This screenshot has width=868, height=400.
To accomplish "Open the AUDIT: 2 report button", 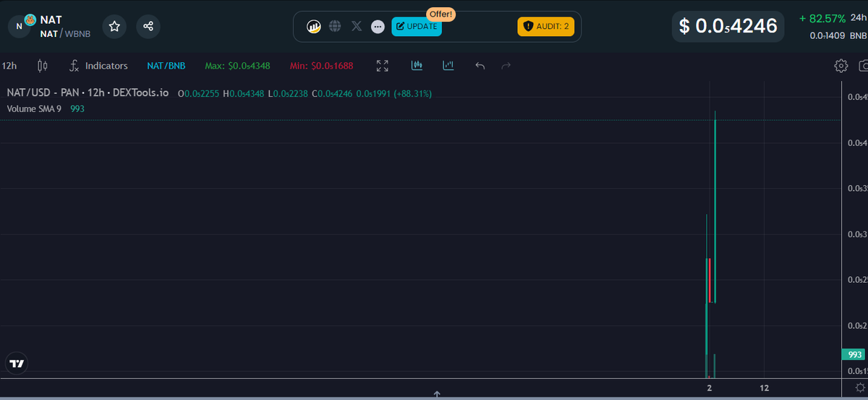I will click(546, 26).
